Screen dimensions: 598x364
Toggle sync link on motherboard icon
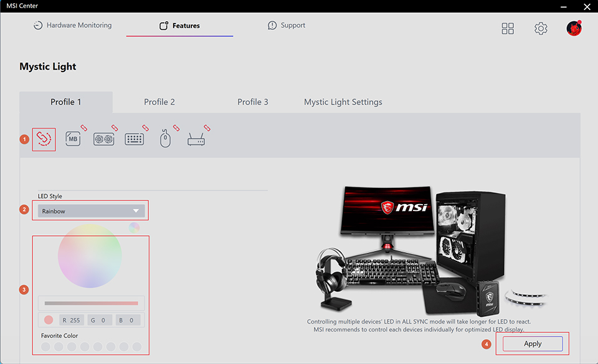(84, 128)
